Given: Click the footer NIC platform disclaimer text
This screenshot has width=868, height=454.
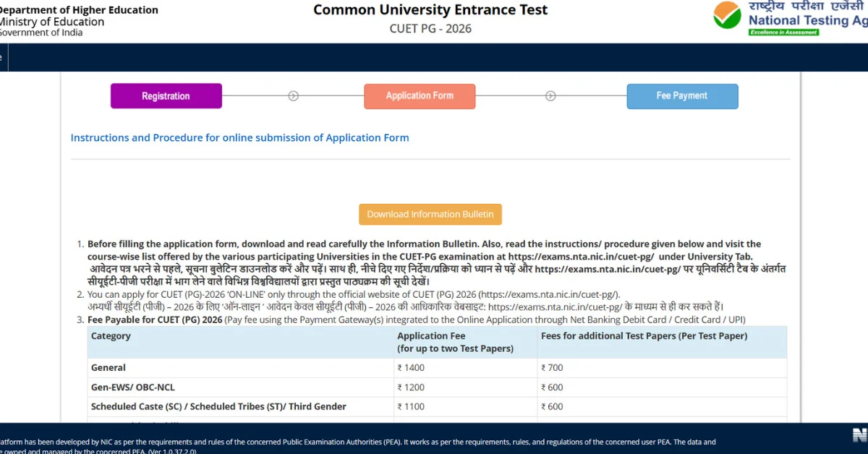Looking at the screenshot, I should coord(358,446).
